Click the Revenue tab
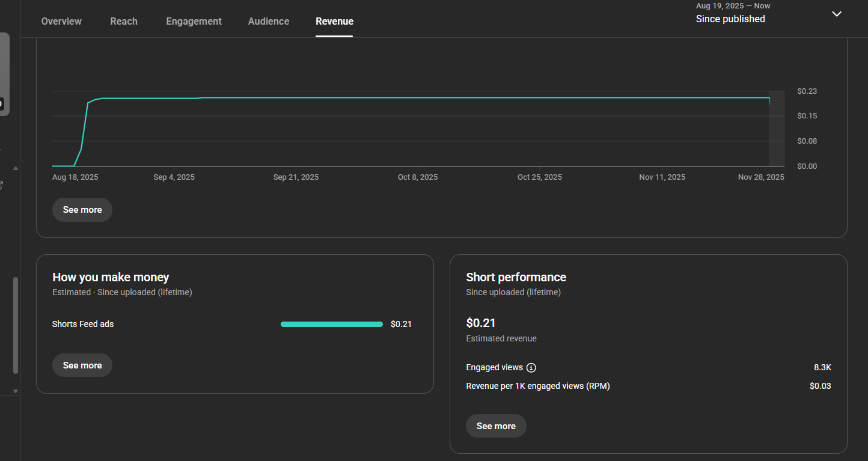The width and height of the screenshot is (868, 461). [x=334, y=21]
